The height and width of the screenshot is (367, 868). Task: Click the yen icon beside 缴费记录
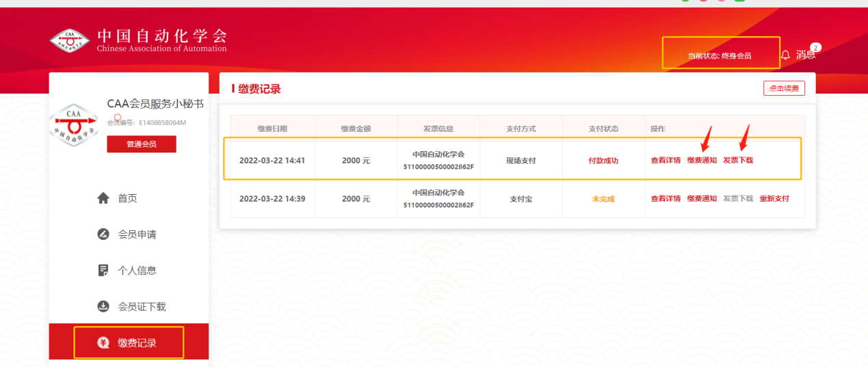103,343
